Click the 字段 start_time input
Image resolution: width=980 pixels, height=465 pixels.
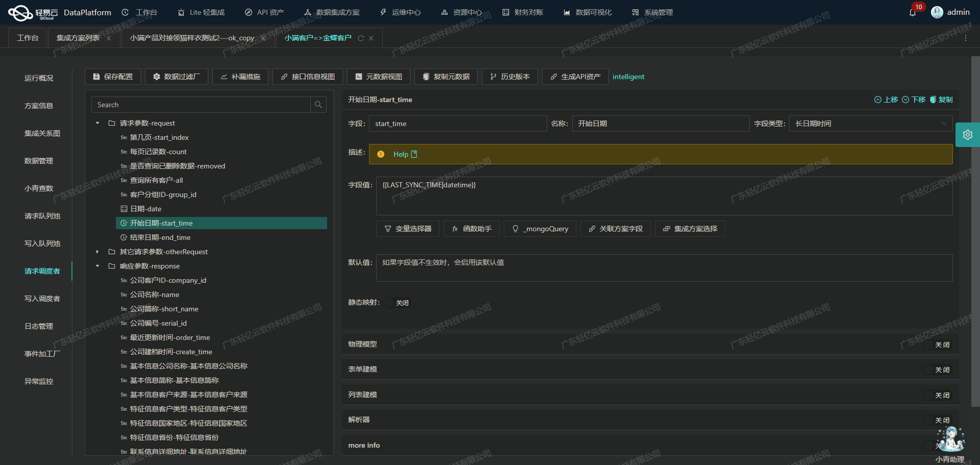click(458, 124)
